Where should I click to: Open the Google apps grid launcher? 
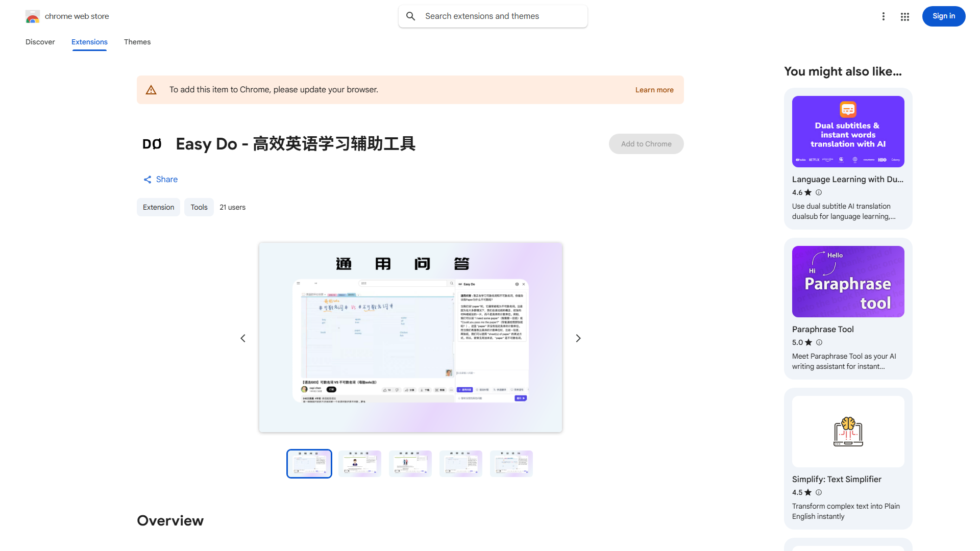(x=904, y=16)
